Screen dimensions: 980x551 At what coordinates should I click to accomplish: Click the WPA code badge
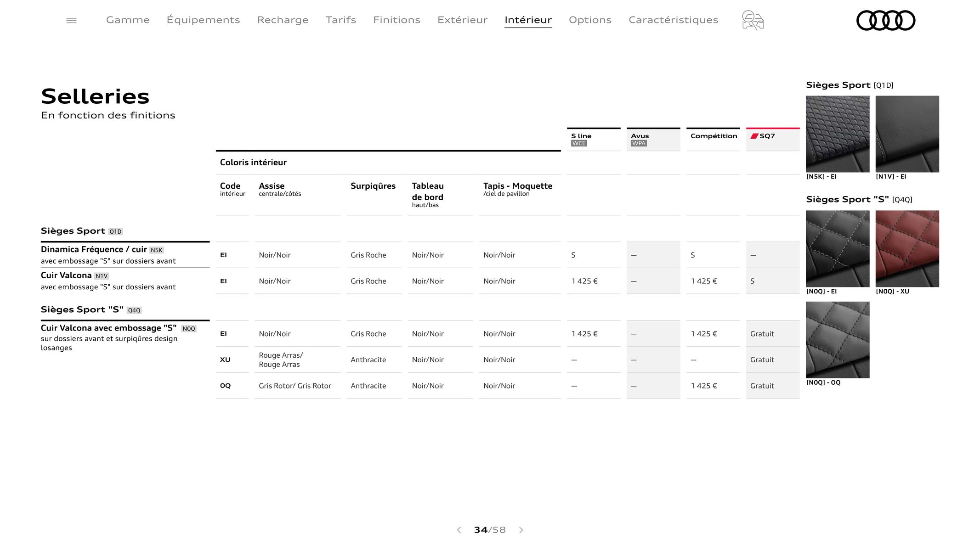pyautogui.click(x=639, y=143)
